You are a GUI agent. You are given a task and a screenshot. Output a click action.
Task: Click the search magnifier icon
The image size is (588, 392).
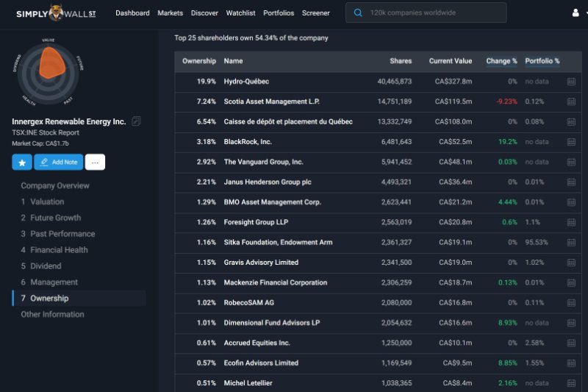click(358, 13)
